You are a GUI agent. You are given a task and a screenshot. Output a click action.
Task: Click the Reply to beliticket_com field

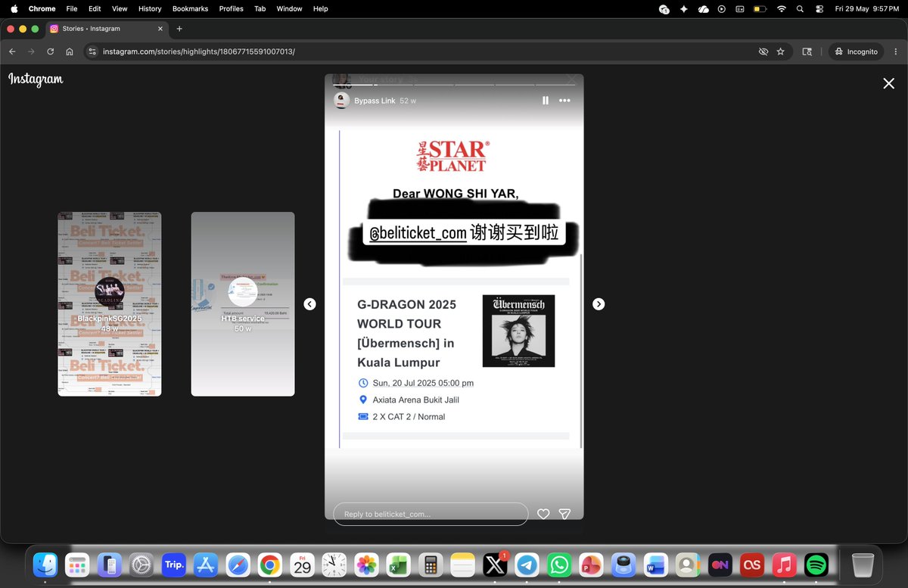click(431, 514)
